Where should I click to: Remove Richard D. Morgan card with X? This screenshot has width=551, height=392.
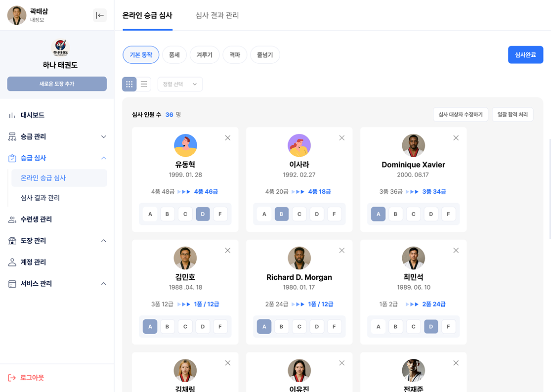coord(341,250)
